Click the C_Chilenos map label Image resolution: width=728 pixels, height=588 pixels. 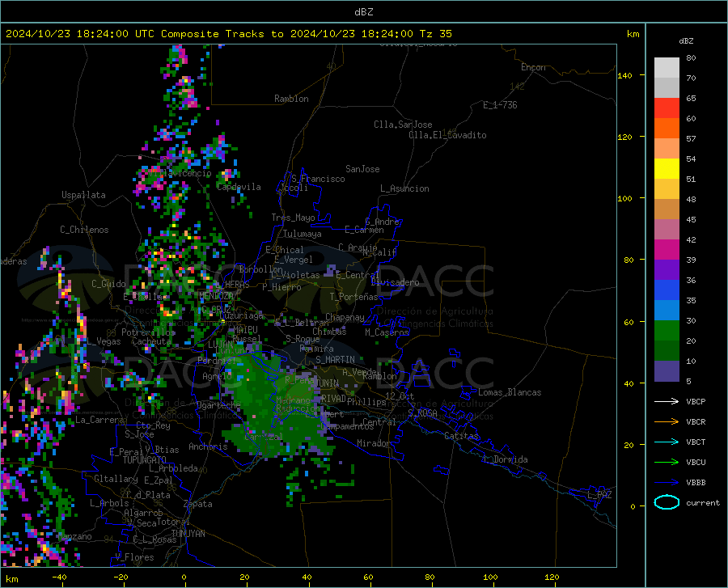tap(84, 230)
